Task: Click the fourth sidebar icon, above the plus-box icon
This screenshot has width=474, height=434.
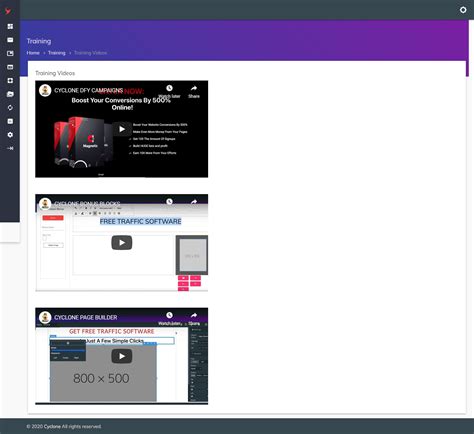Action: click(x=10, y=67)
